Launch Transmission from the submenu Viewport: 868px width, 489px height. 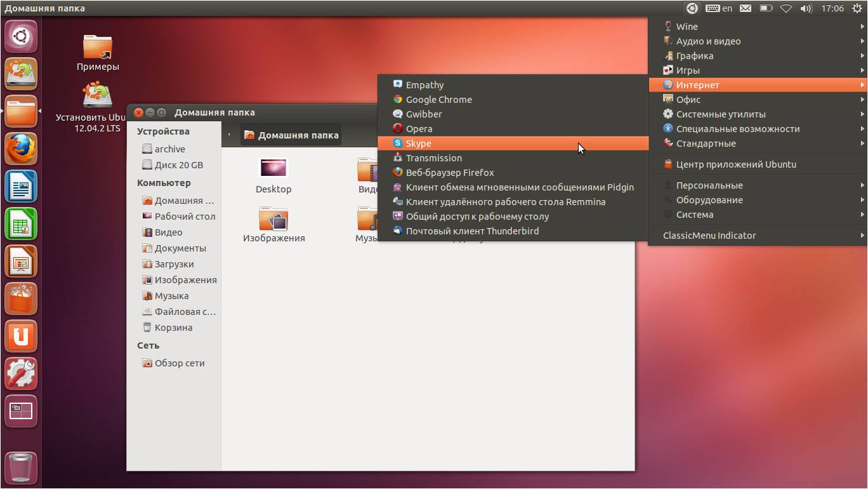tap(513, 158)
